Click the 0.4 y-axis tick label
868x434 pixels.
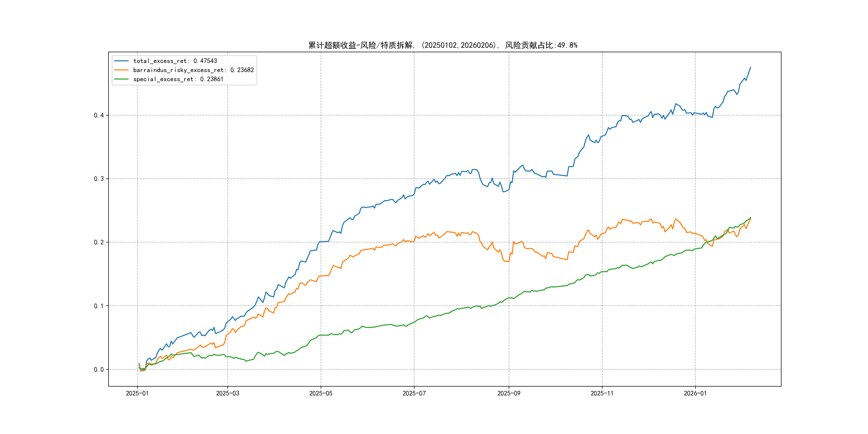tap(99, 115)
